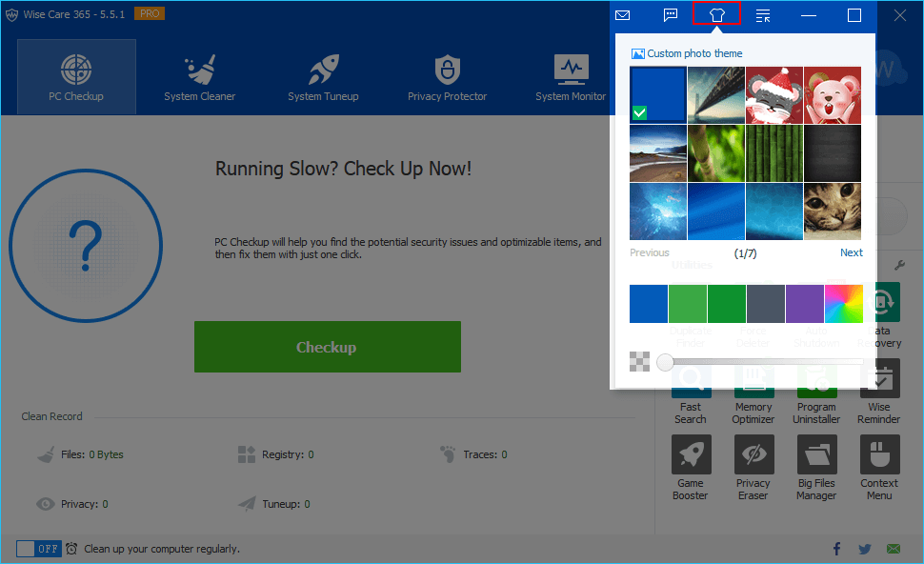Select the solid blue checked theme thumbnail
The image size is (924, 564).
(x=657, y=94)
